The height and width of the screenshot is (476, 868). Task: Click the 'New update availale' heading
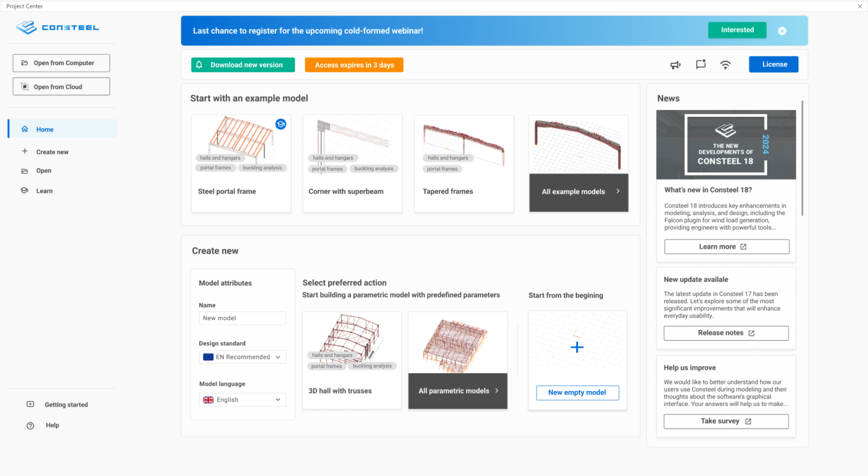tap(696, 280)
